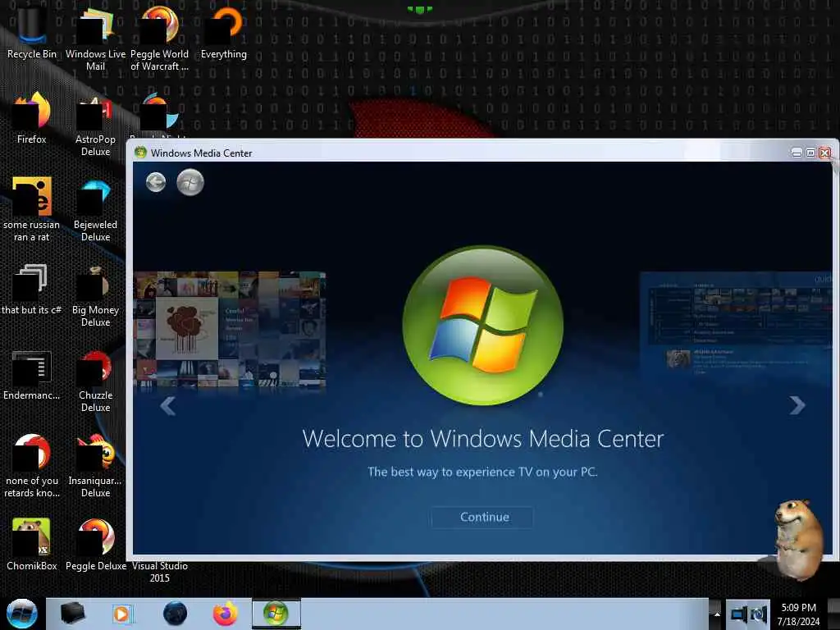Select the music library album thumbnail
This screenshot has height=630, width=840.
click(230, 329)
